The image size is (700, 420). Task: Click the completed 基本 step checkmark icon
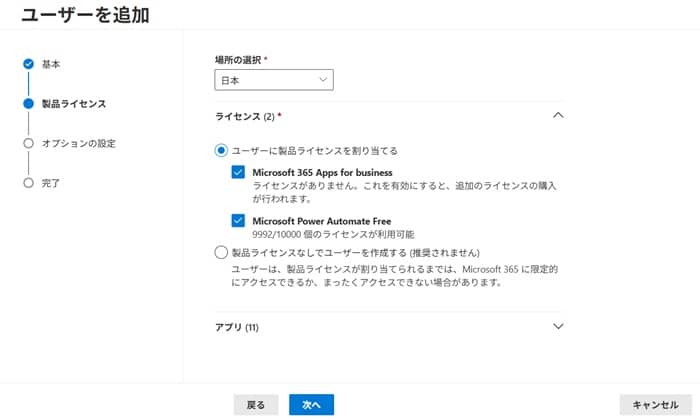click(x=28, y=64)
